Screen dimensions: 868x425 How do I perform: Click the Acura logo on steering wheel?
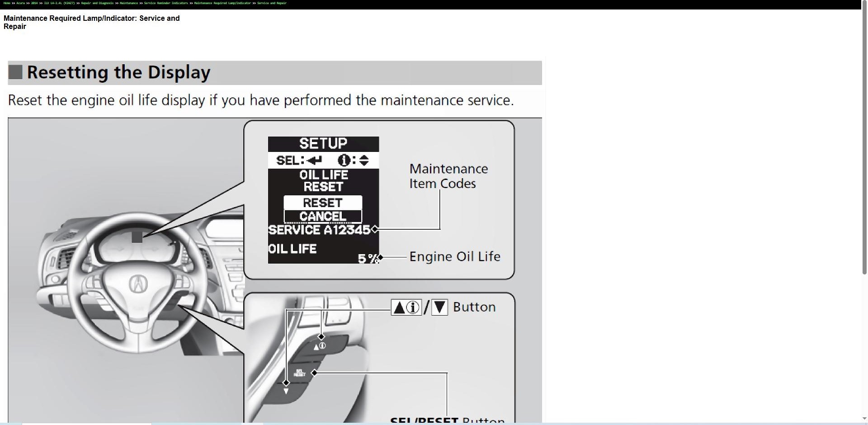click(x=138, y=283)
